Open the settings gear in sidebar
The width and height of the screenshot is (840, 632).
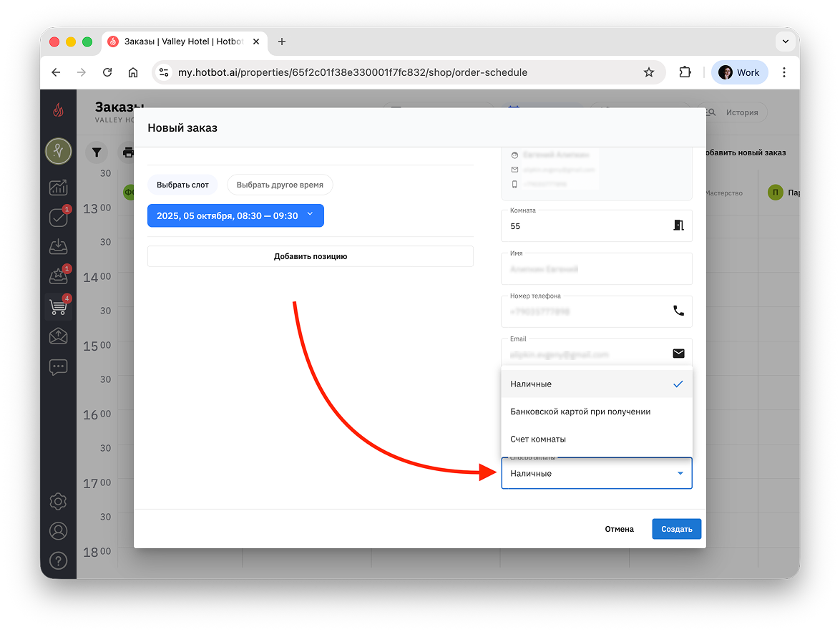coord(59,501)
